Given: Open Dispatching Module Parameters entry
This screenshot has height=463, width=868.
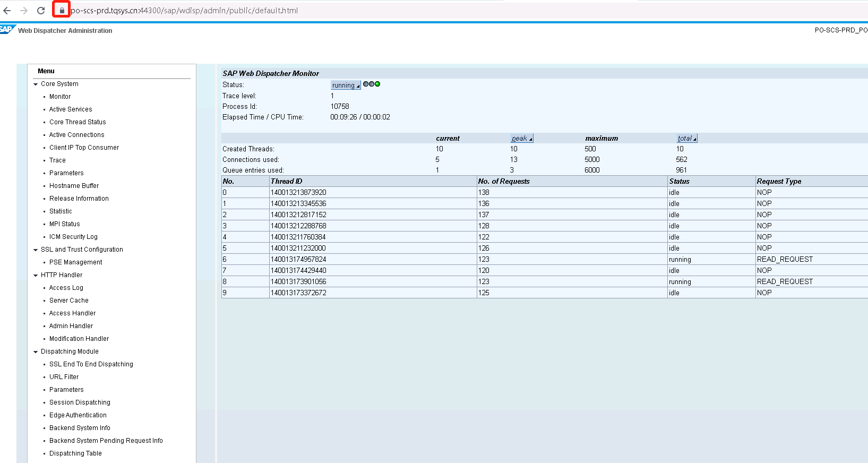Looking at the screenshot, I should tap(66, 390).
